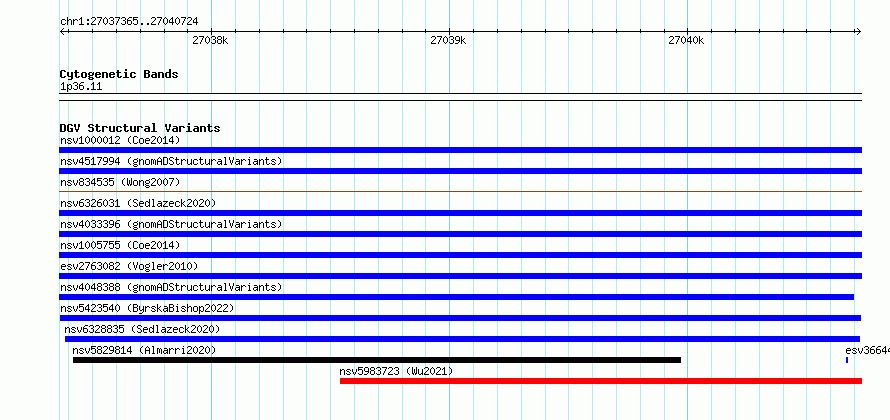Click the small blue esv3664 variant marker
The width and height of the screenshot is (890, 420).
847,360
